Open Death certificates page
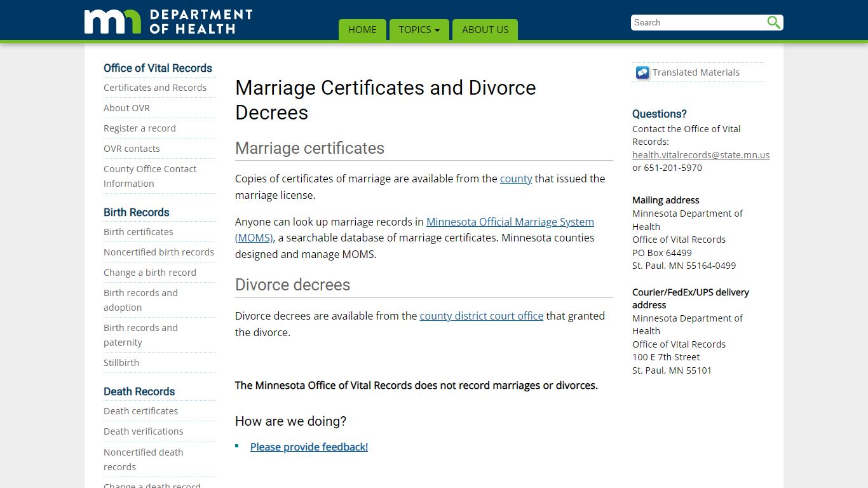 pyautogui.click(x=141, y=411)
